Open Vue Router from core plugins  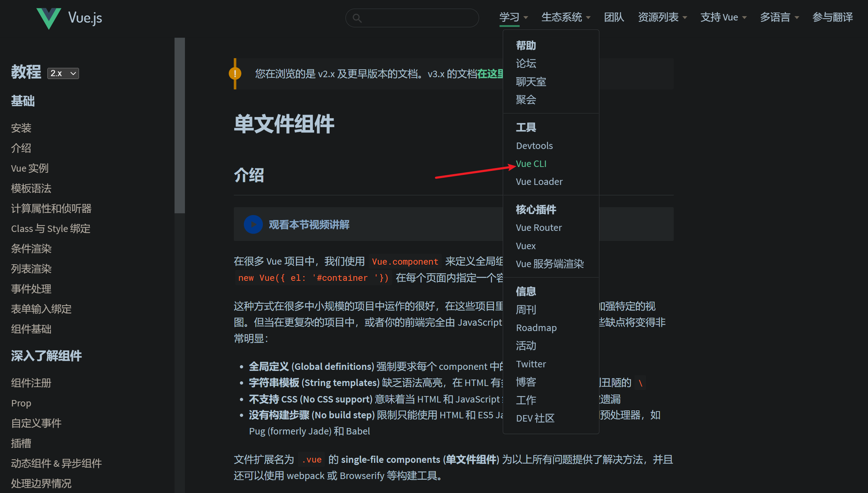[539, 228]
